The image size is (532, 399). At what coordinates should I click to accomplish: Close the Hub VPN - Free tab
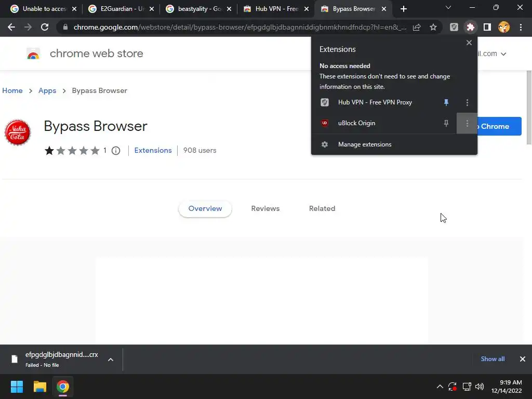tap(307, 9)
